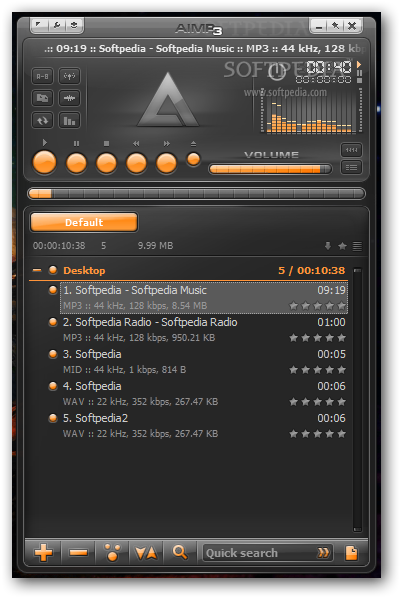401x598 pixels.
Task: Go to the previous track
Action: tap(136, 163)
